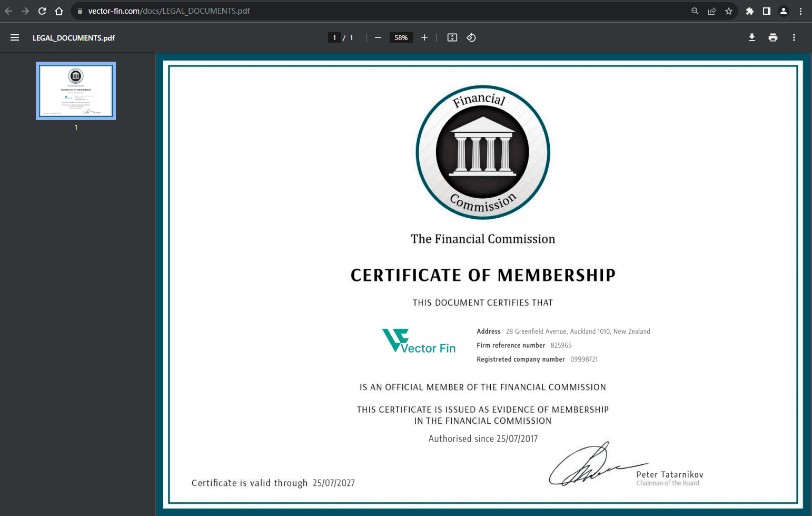The width and height of the screenshot is (812, 516).
Task: Click the 58% zoom level field
Action: click(401, 37)
